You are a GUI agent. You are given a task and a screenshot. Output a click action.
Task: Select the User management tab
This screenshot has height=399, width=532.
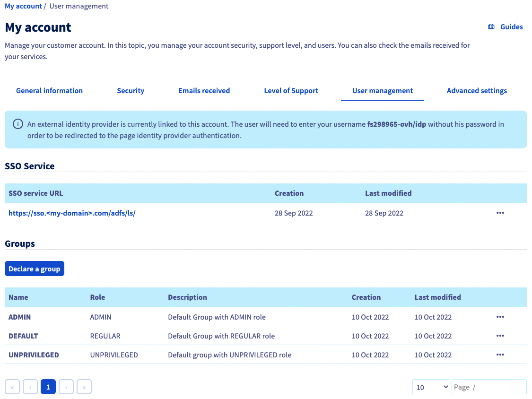[x=383, y=91]
